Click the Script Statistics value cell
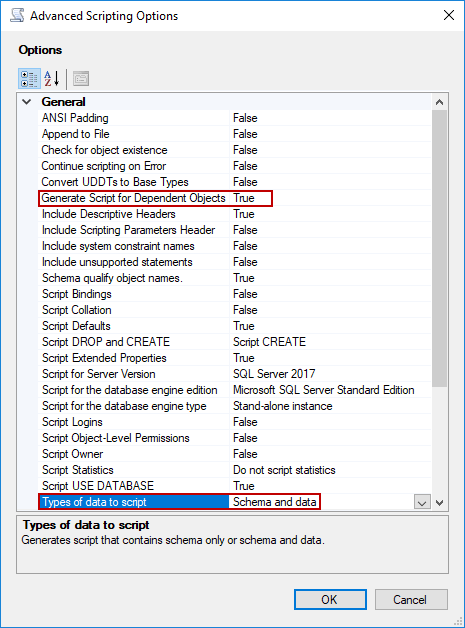Screen dimensions: 465x628 (330, 470)
